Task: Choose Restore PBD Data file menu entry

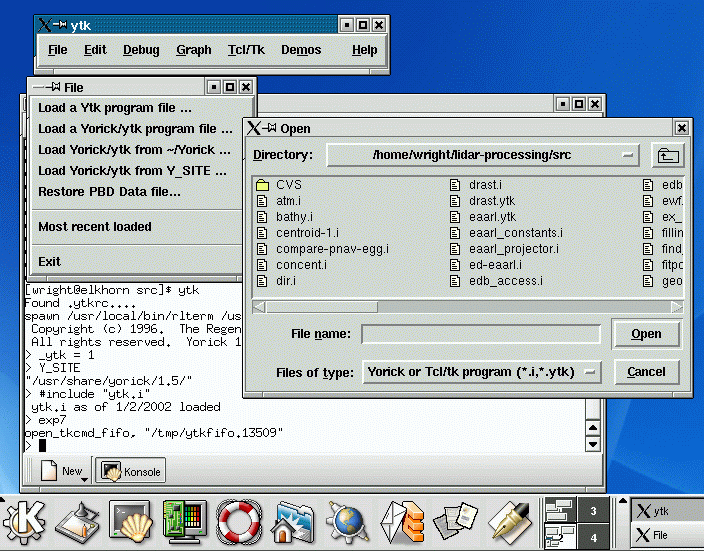Action: coord(109,192)
